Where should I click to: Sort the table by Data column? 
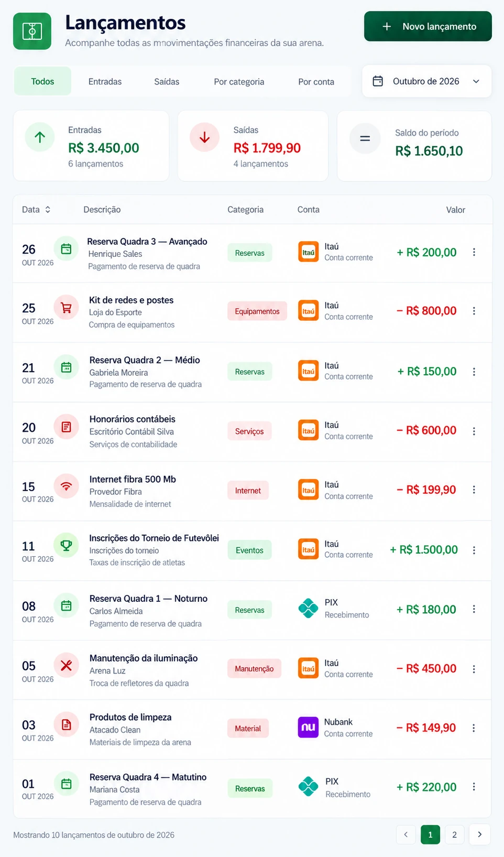pos(36,210)
